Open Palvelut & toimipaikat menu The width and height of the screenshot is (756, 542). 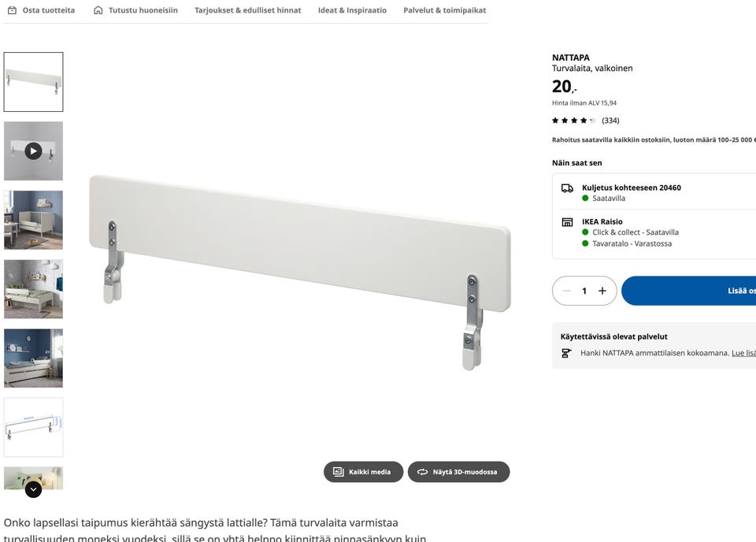click(x=444, y=10)
